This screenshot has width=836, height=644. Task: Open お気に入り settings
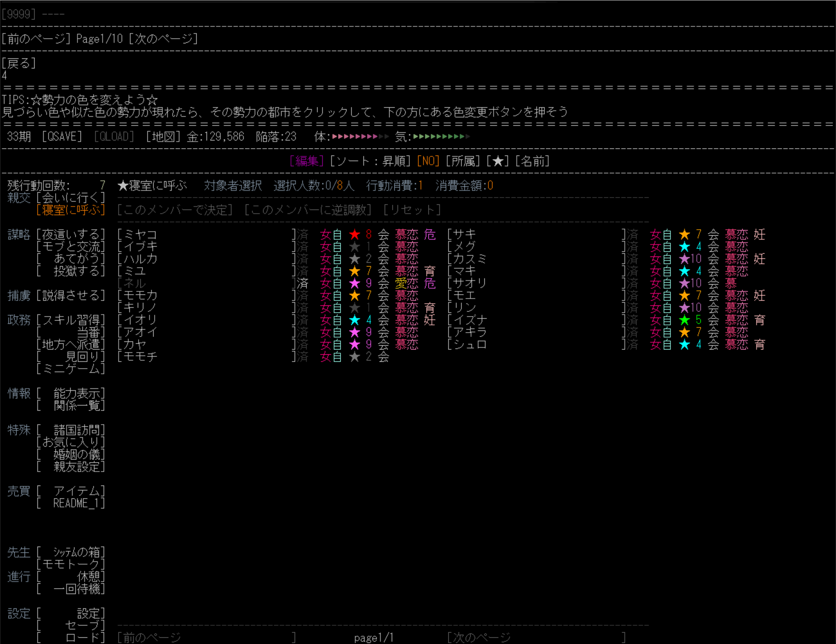pyautogui.click(x=71, y=442)
